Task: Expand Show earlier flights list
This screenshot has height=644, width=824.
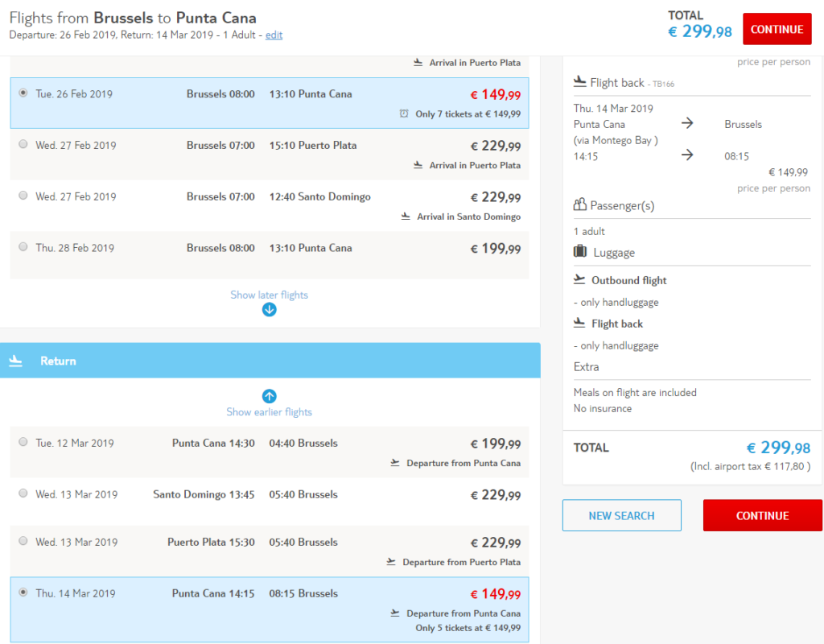Action: (x=269, y=412)
